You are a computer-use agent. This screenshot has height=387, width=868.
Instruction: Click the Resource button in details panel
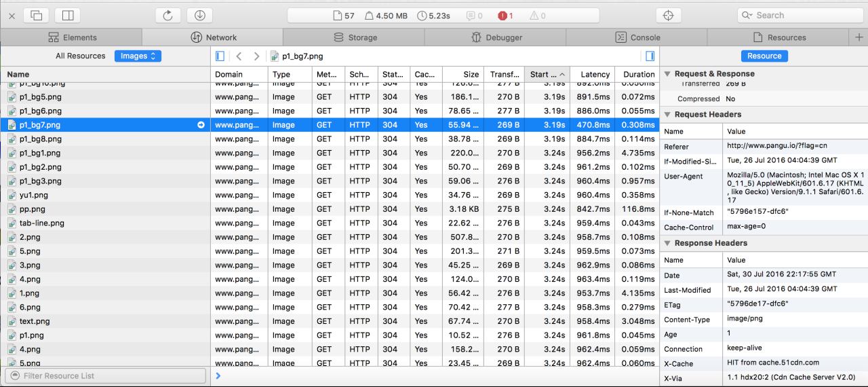(x=764, y=56)
